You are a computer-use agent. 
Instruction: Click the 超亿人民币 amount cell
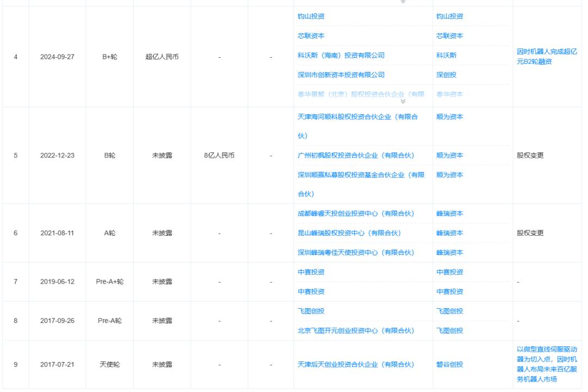(x=162, y=57)
